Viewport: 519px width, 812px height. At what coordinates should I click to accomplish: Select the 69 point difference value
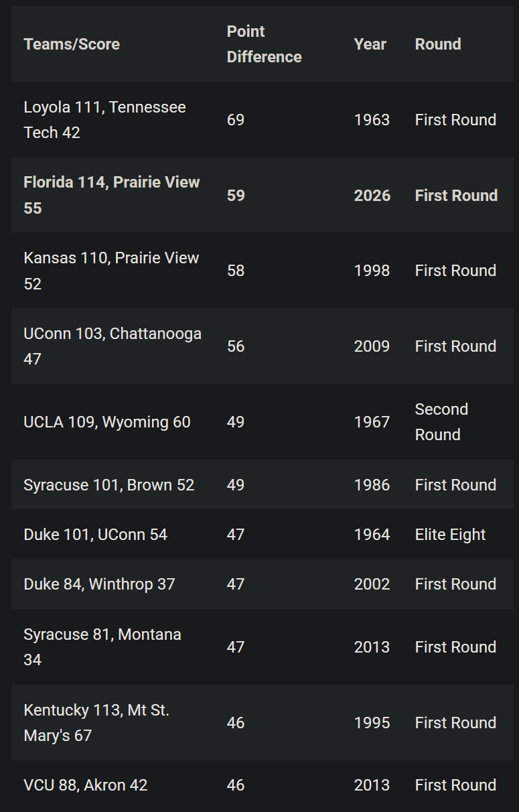(x=236, y=120)
